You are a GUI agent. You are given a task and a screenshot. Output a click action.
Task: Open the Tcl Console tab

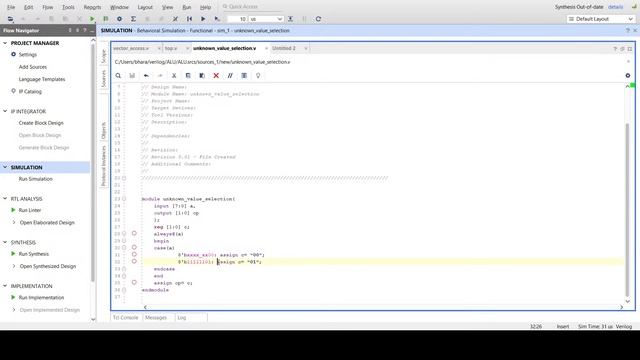pos(125,318)
